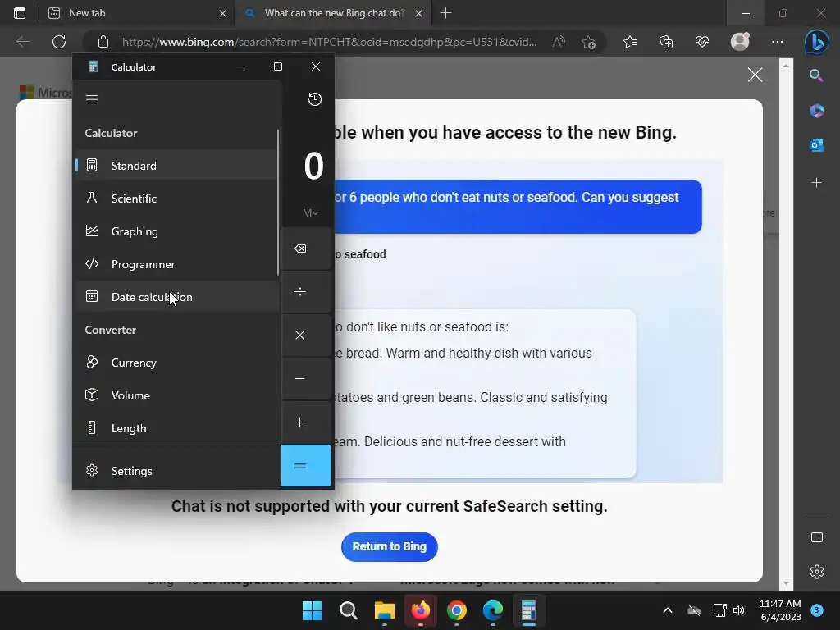The width and height of the screenshot is (840, 630).
Task: Click the browser back arrow
Action: (22, 42)
